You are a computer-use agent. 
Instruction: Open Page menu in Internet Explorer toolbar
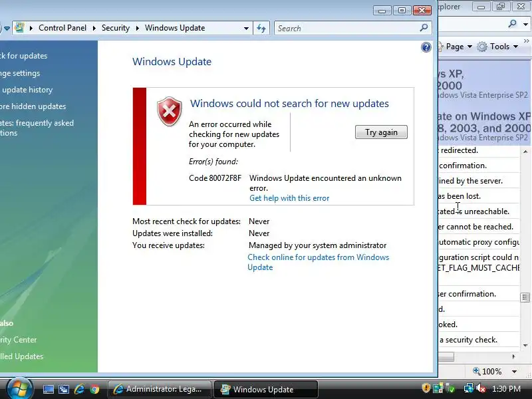coord(459,47)
